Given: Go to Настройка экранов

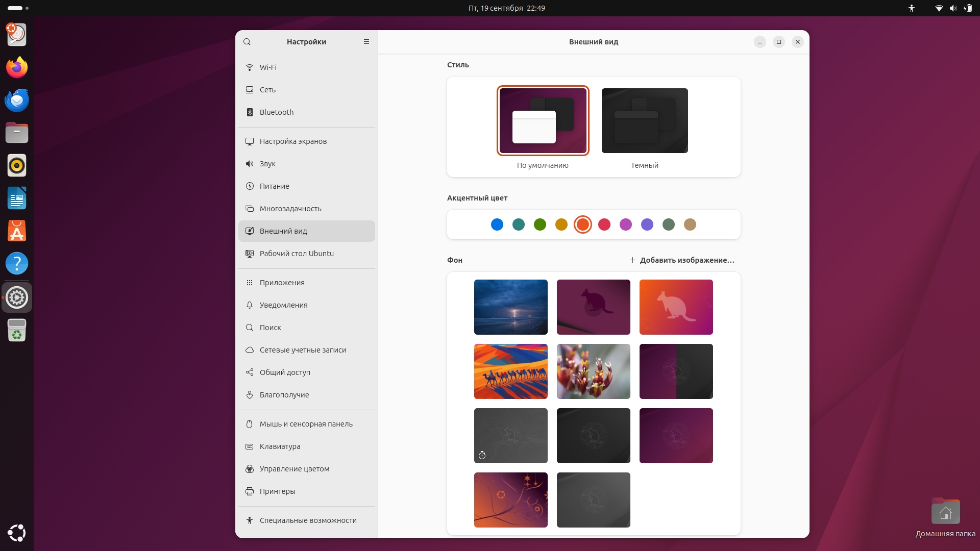Looking at the screenshot, I should pos(307,141).
